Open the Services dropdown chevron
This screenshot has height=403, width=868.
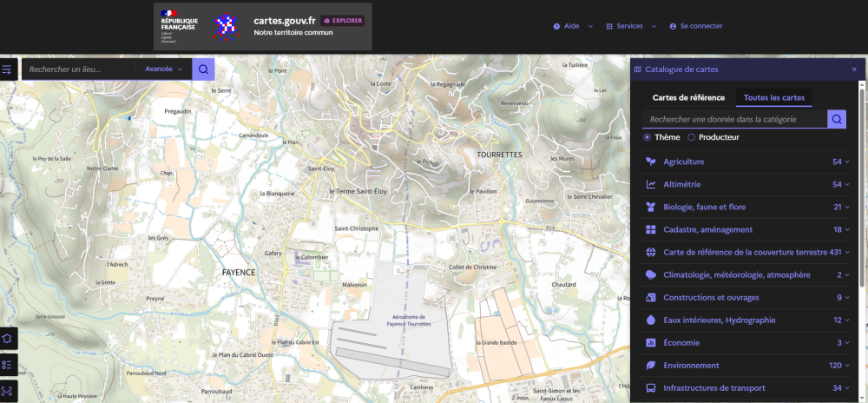click(x=654, y=26)
